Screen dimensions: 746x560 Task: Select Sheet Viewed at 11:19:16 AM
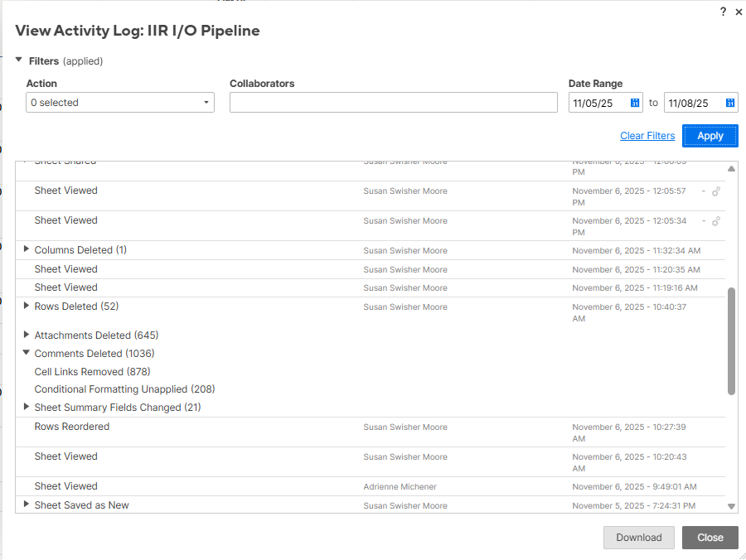pos(371,287)
